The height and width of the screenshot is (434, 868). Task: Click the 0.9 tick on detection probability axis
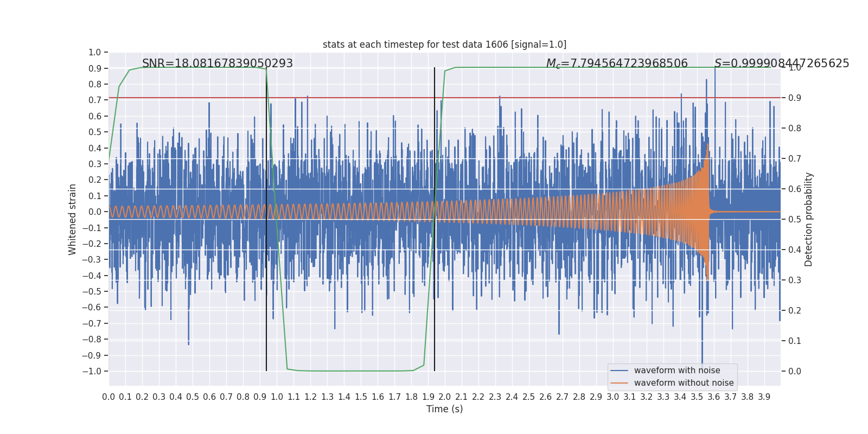[x=794, y=98]
